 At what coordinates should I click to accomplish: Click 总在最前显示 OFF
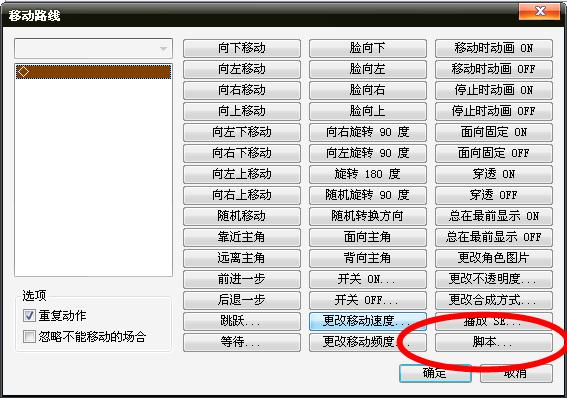494,237
